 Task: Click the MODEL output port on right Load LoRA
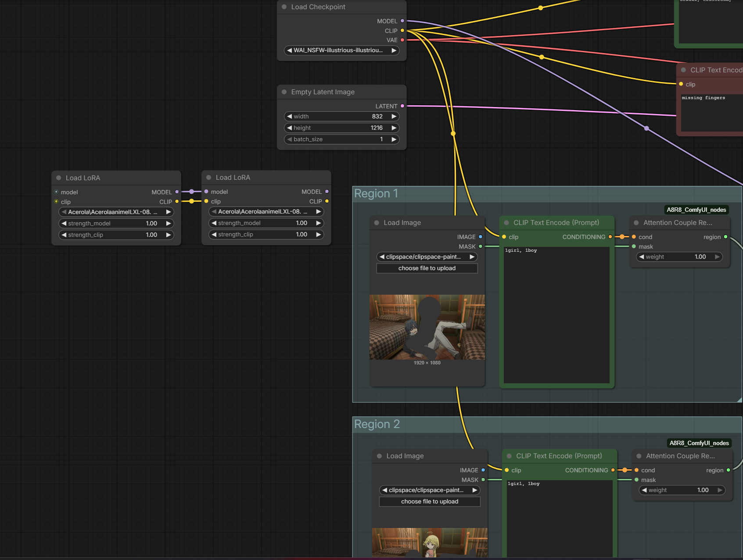[x=327, y=192]
